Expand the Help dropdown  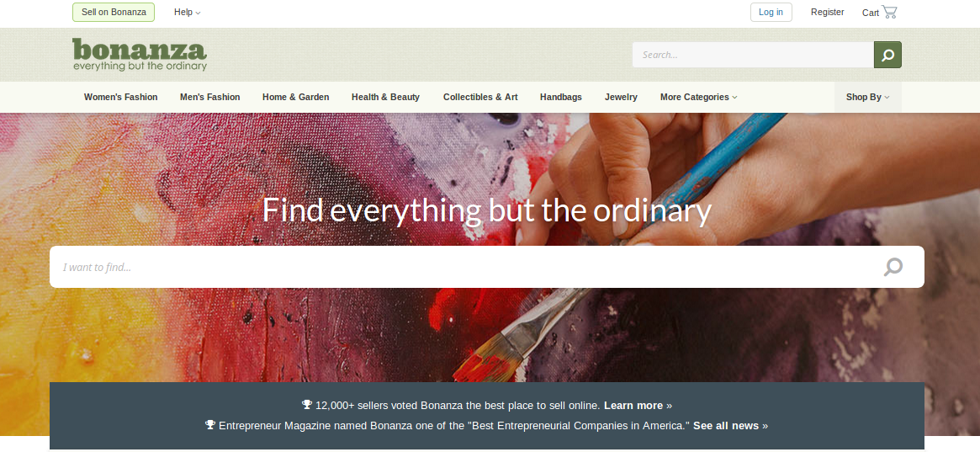point(187,12)
